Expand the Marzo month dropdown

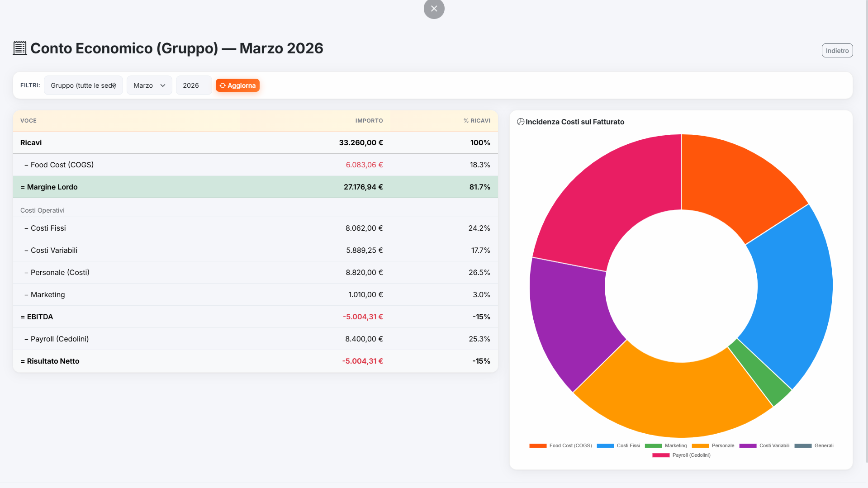click(149, 85)
